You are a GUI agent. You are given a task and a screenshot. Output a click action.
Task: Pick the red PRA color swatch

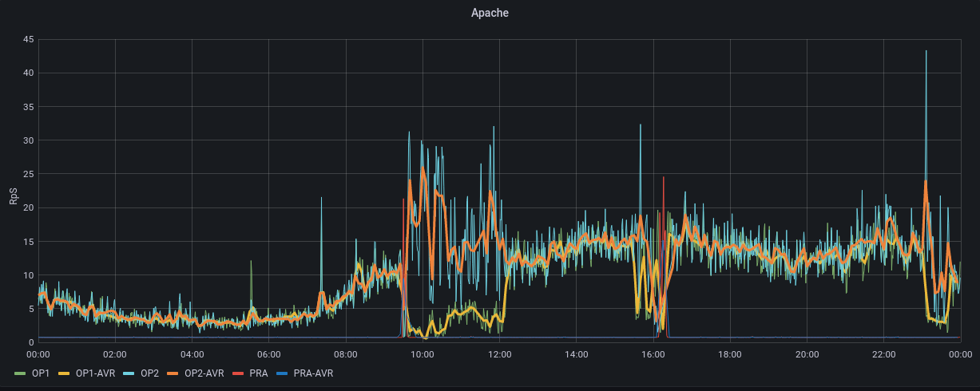coord(241,373)
